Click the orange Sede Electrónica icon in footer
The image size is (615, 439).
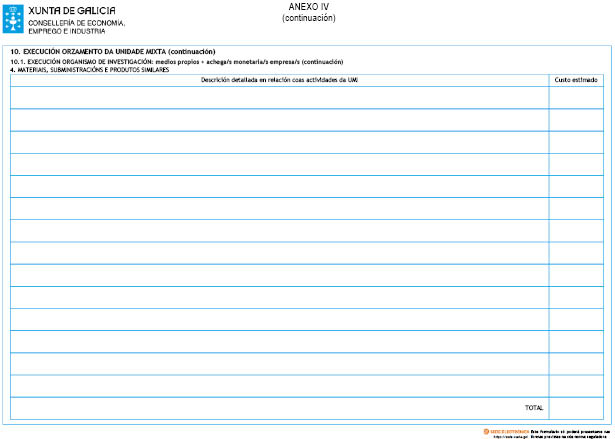click(x=484, y=429)
